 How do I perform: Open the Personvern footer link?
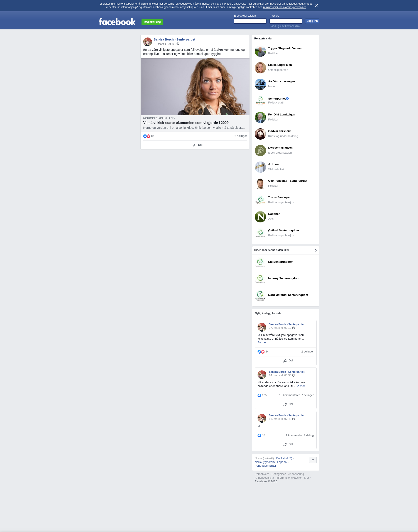pyautogui.click(x=262, y=474)
